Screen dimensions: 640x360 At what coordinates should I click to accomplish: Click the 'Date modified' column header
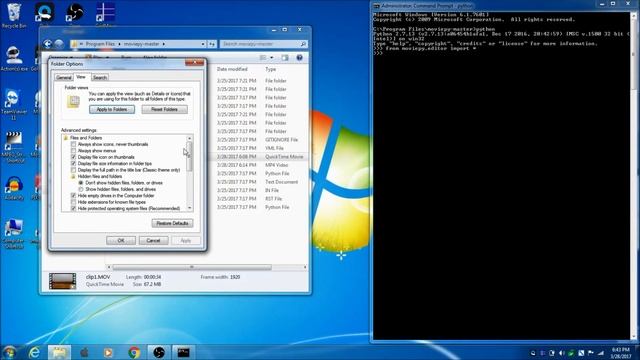pos(232,69)
